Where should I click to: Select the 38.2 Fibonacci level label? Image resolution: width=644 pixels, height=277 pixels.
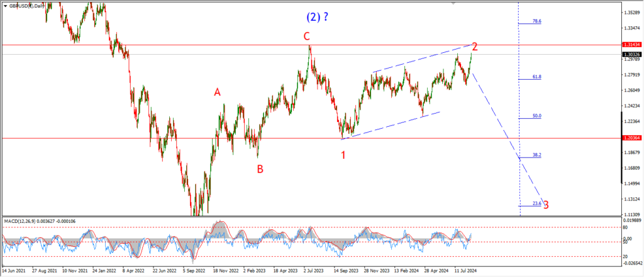click(x=536, y=155)
